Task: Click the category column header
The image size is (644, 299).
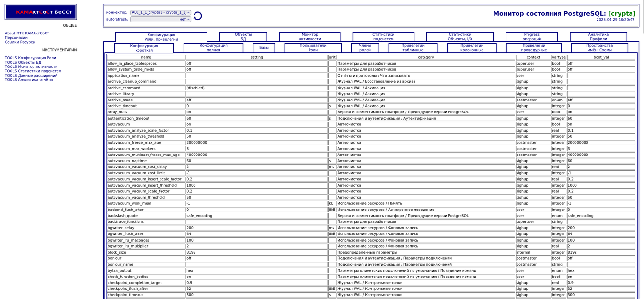Action: [x=426, y=57]
